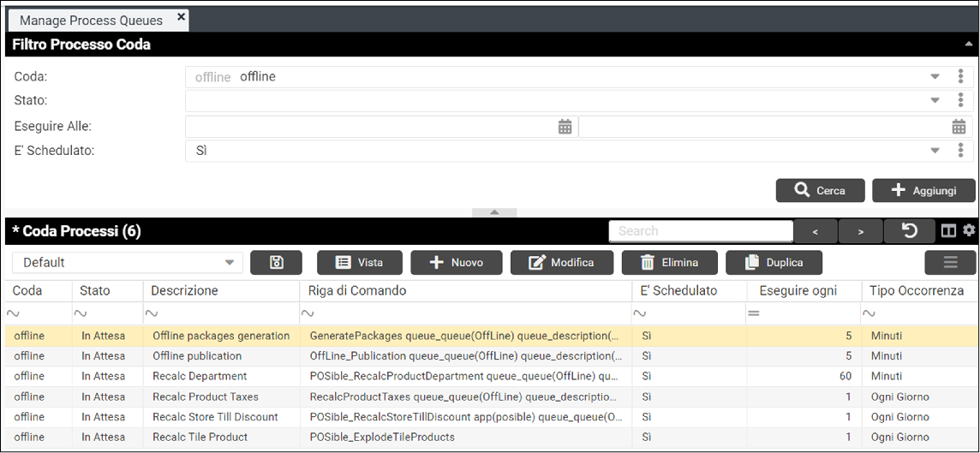
Task: Click the three-dot options next to Coda
Action: [960, 77]
